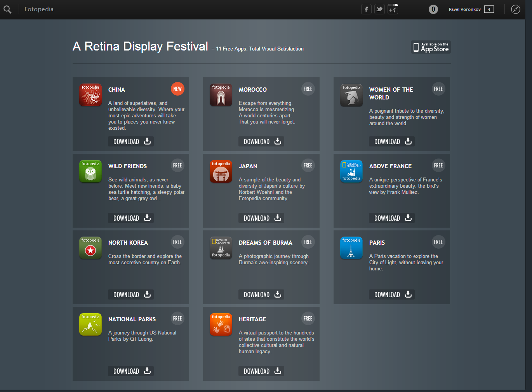Screen dimensions: 532x392
Task: Click the China dragon app icon
Action: pyautogui.click(x=90, y=95)
